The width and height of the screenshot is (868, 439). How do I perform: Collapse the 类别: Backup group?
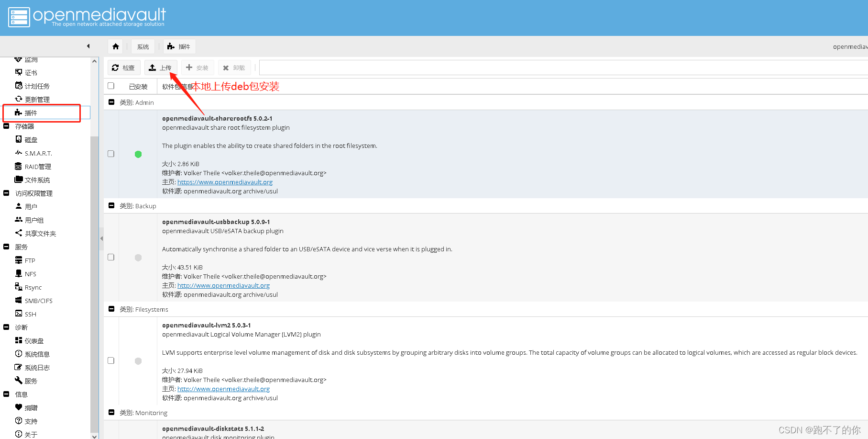pos(111,205)
